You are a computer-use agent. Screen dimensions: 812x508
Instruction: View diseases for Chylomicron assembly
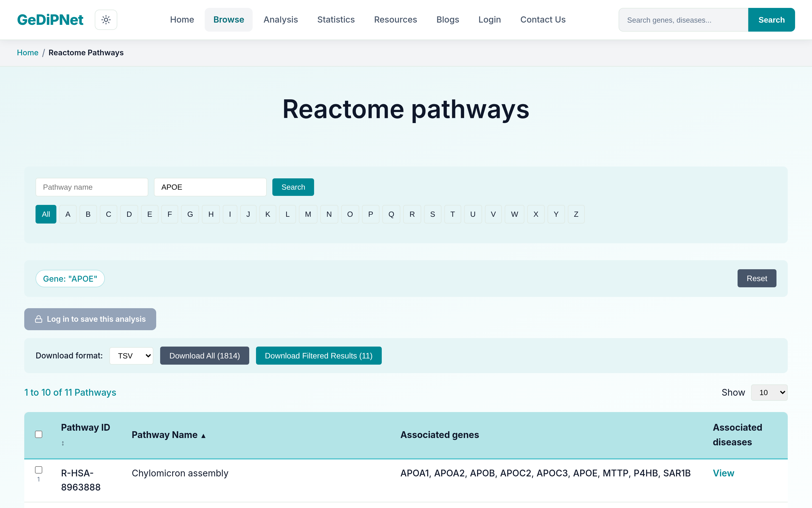click(x=723, y=473)
